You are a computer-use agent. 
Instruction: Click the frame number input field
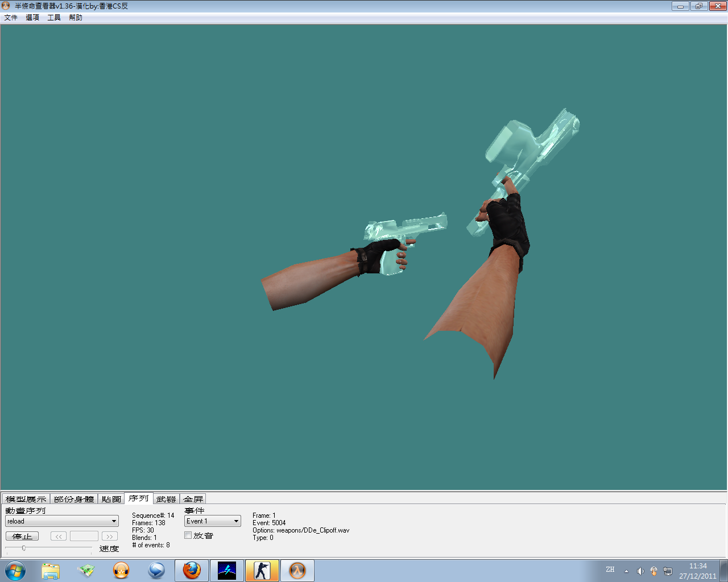coord(84,536)
